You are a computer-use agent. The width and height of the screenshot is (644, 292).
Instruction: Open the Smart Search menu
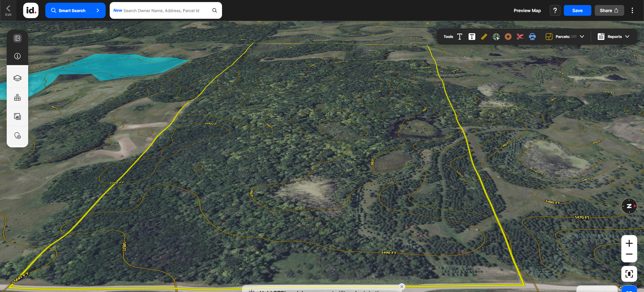coord(75,10)
